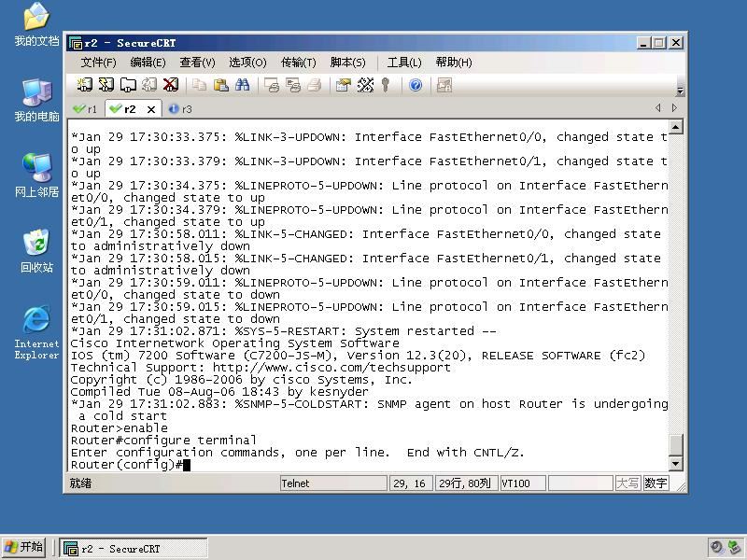Click the Find binoculars icon
The height and width of the screenshot is (560, 747).
pos(242,85)
